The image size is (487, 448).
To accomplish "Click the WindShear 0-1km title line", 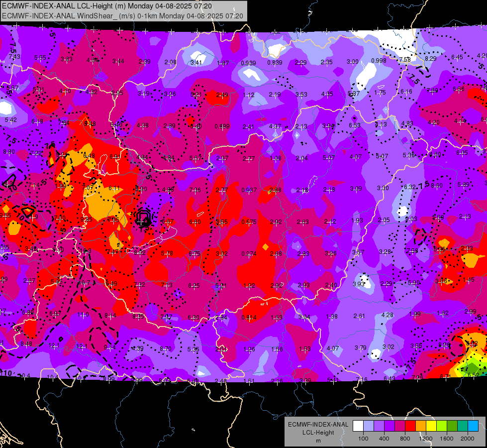I will (122, 16).
